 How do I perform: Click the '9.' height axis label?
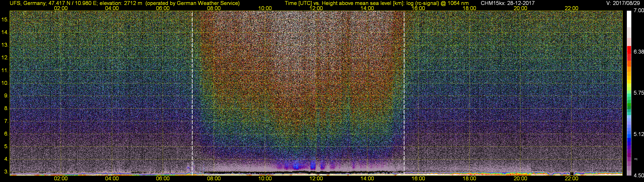click(x=6, y=96)
